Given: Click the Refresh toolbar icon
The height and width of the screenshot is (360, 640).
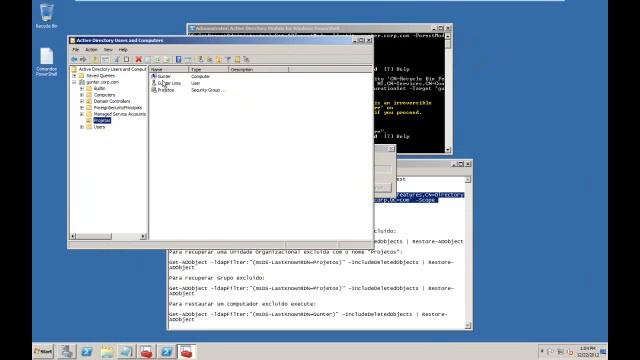Looking at the screenshot, I should [157, 60].
